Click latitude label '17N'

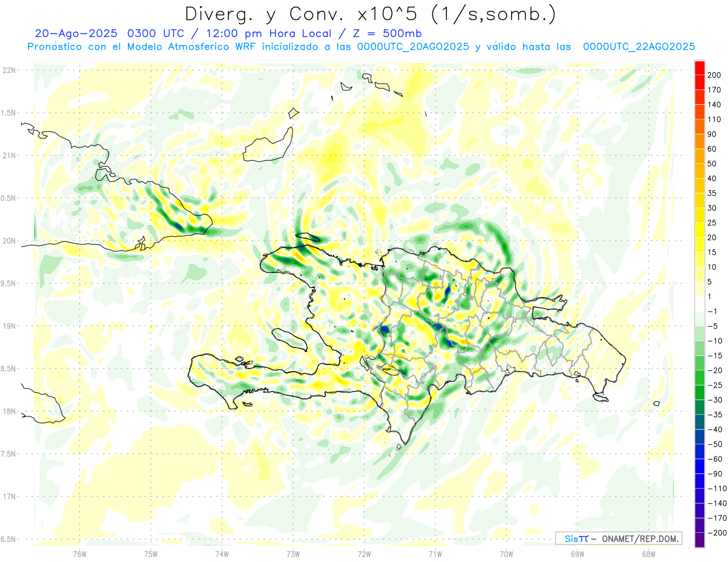pyautogui.click(x=9, y=497)
